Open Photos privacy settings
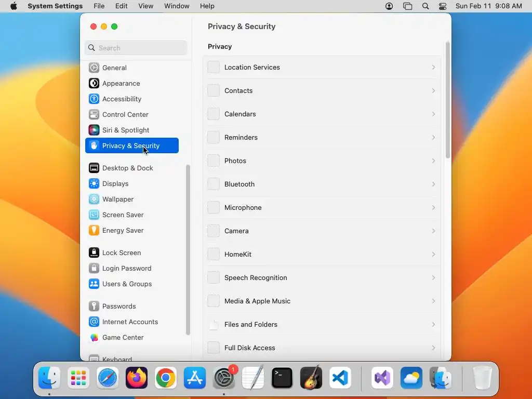This screenshot has width=532, height=399. 322,161
